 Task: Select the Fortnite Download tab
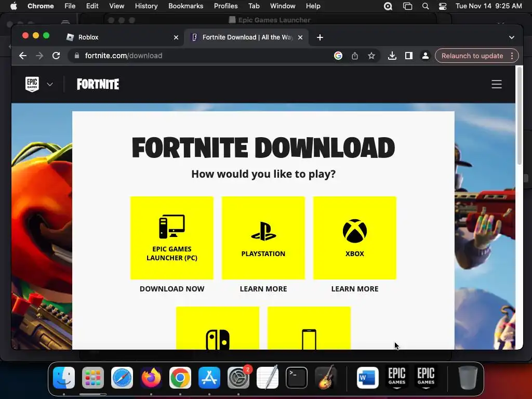(247, 37)
